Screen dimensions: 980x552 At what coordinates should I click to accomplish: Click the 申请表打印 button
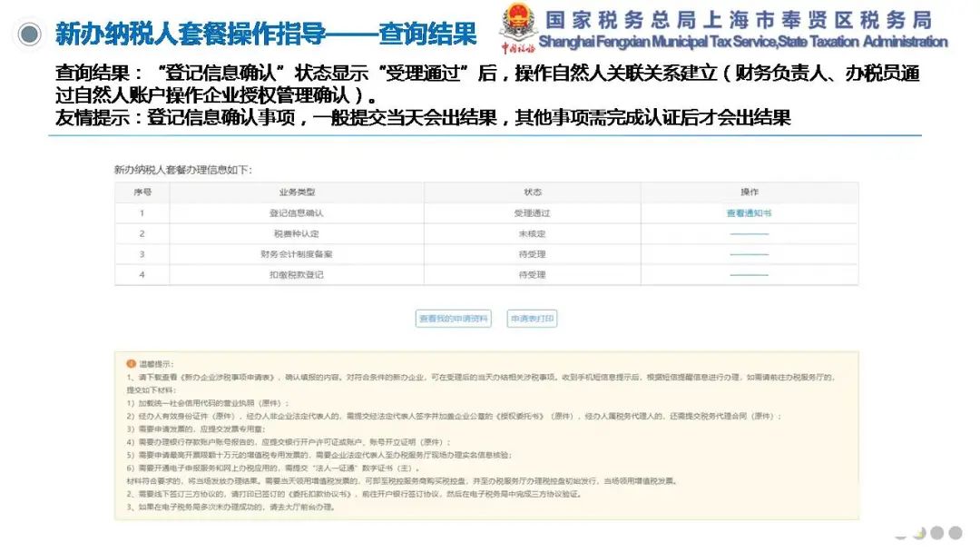pyautogui.click(x=532, y=319)
